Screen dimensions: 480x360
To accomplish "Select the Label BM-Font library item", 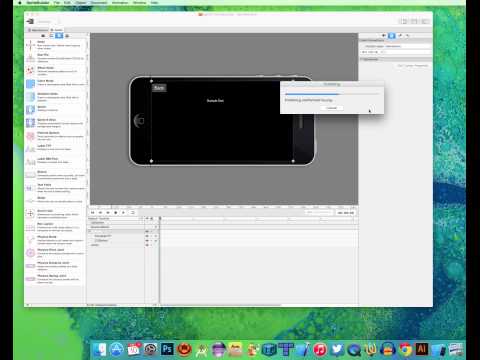I will point(55,161).
